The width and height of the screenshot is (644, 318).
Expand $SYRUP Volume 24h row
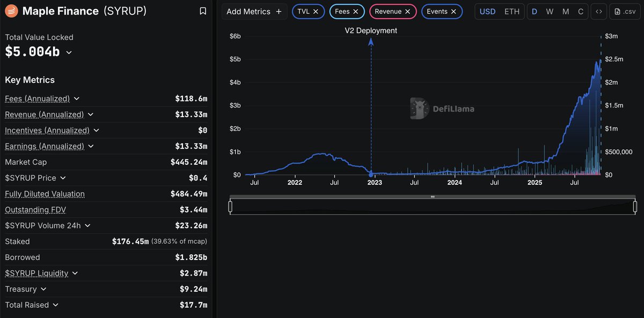(x=87, y=226)
